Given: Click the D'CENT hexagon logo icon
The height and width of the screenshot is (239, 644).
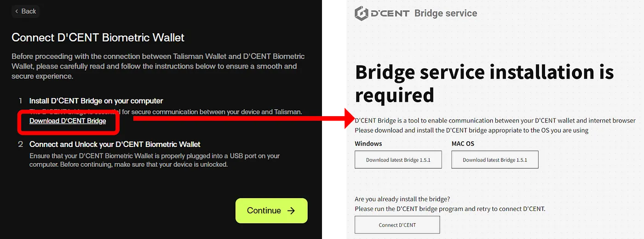Looking at the screenshot, I should (x=362, y=13).
